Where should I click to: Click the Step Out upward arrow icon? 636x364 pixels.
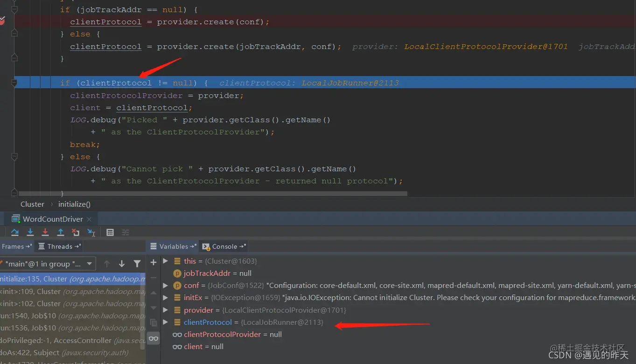pos(61,232)
